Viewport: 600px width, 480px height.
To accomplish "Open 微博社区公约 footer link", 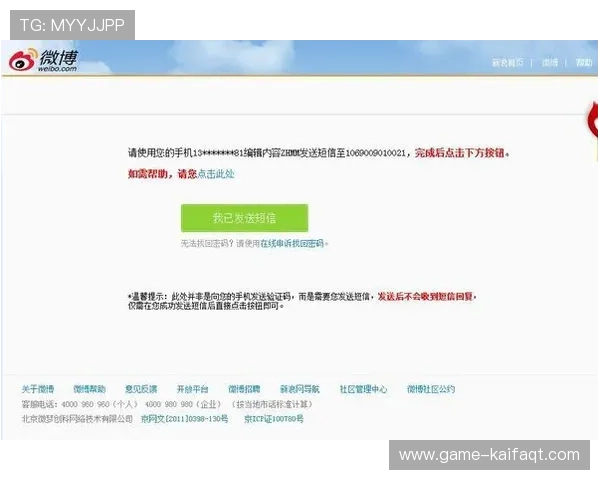I will [430, 389].
